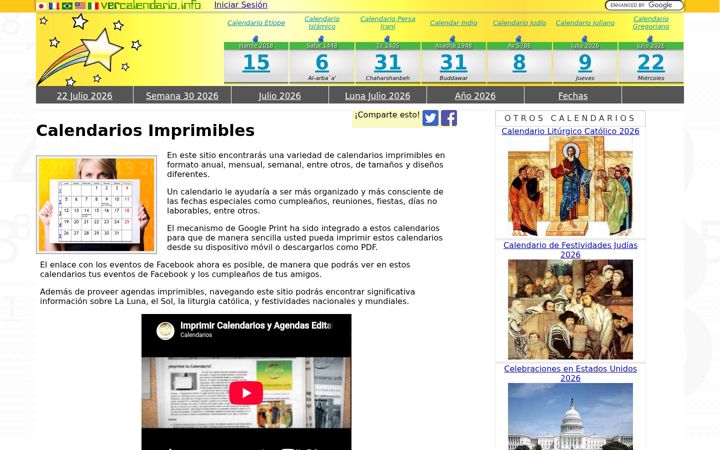
Task: Switch language using the US flag
Action: pyautogui.click(x=80, y=6)
